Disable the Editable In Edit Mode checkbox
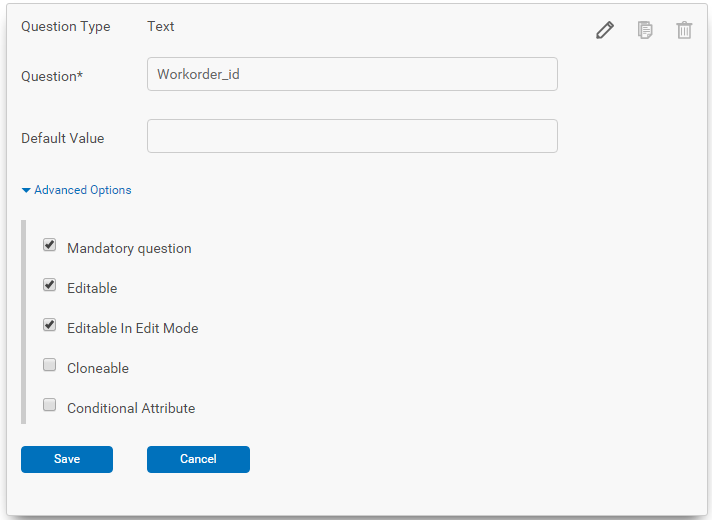Screen dimensions: 712x520 point(49,325)
